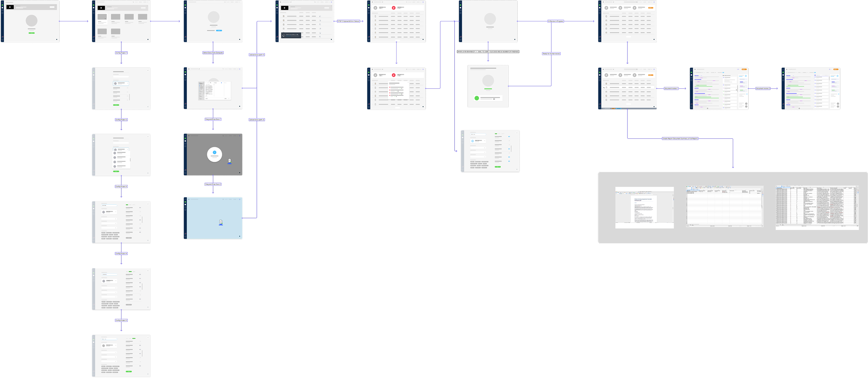Image resolution: width=868 pixels, height=378 pixels.
Task: Click the spinner in the dark 'Uploading docs' toast
Action: [284, 35]
